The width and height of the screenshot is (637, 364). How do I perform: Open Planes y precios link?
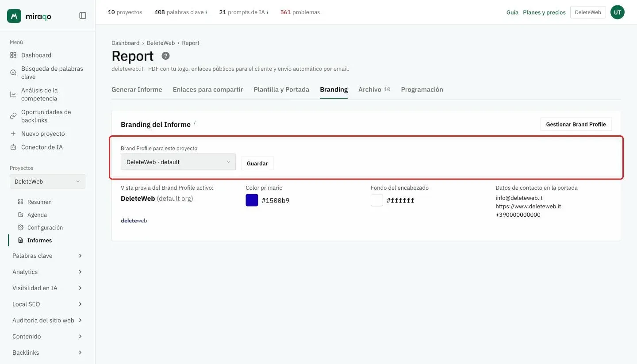point(544,12)
